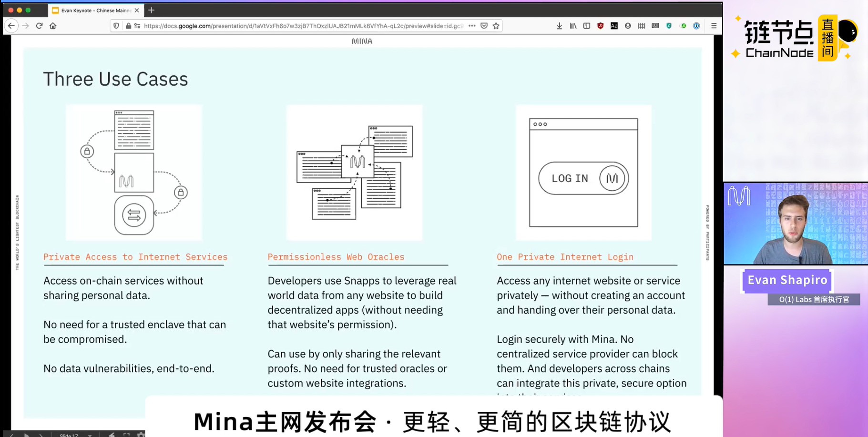Image resolution: width=868 pixels, height=437 pixels.
Task: Bookmark this page with the star
Action: pos(496,26)
